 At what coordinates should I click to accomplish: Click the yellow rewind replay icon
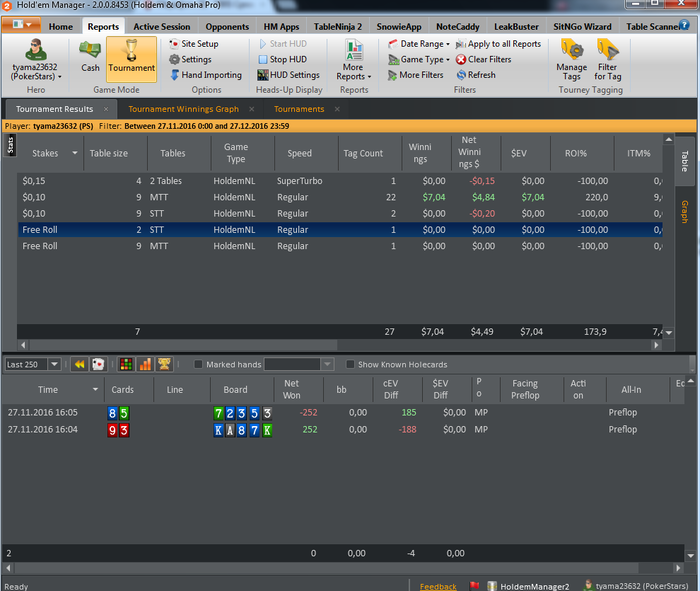click(79, 364)
